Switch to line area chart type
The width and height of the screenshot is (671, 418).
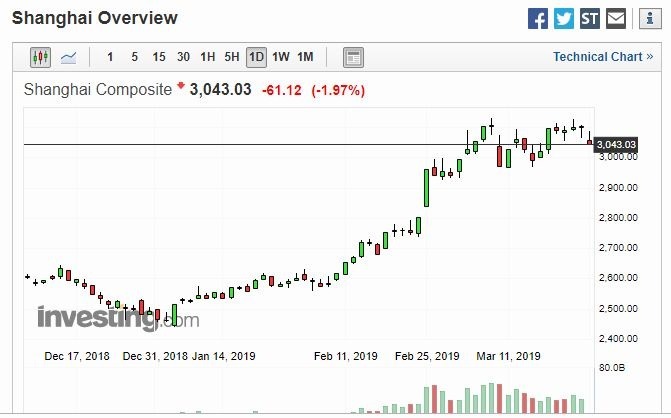68,57
